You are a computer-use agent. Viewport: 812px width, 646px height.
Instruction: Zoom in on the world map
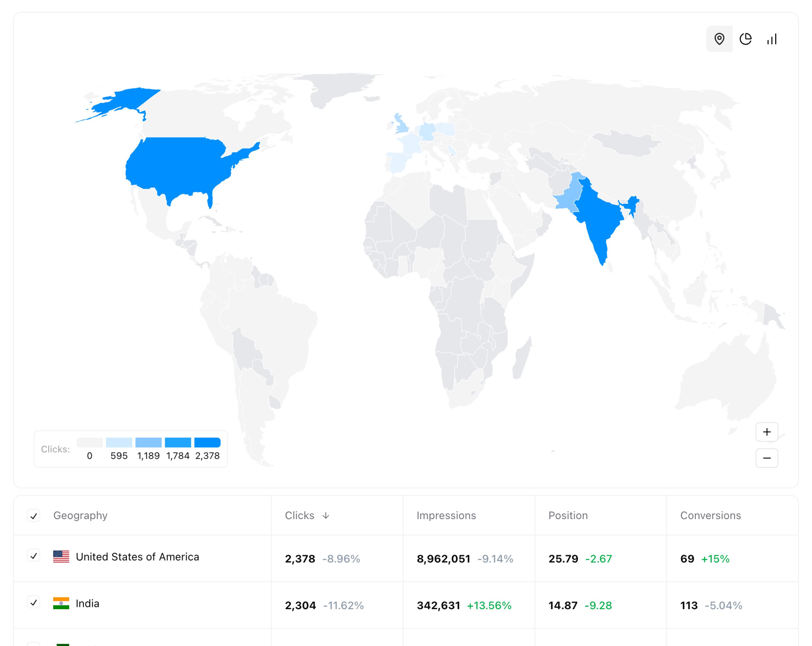(767, 432)
